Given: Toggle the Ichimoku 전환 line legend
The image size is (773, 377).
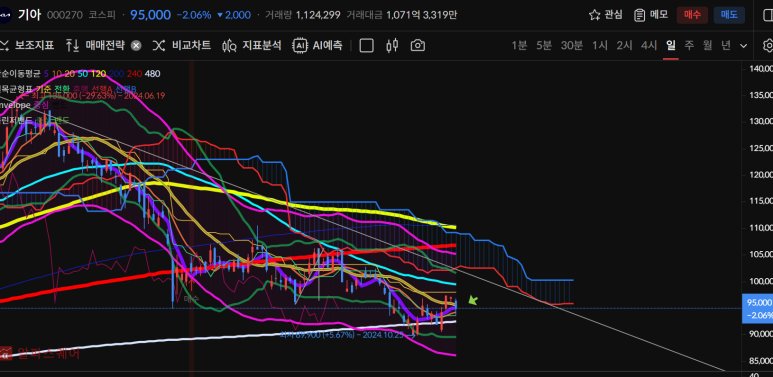Looking at the screenshot, I should coord(61,88).
